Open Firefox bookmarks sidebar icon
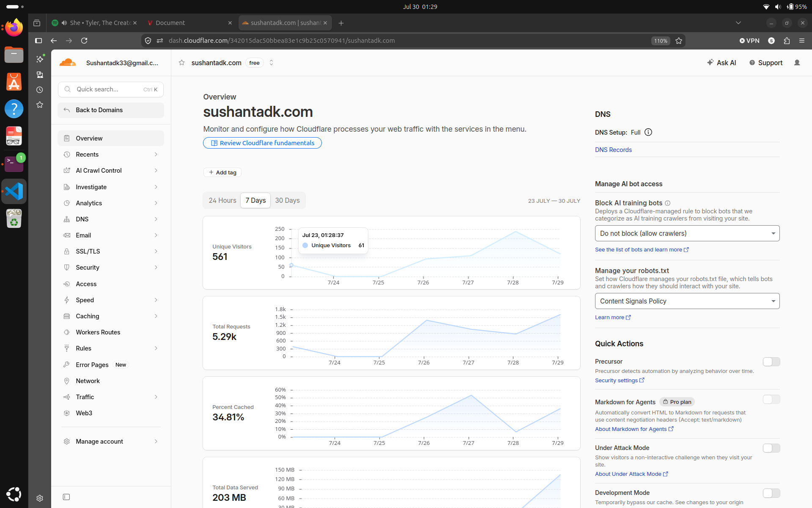This screenshot has width=812, height=508. pos(40,105)
